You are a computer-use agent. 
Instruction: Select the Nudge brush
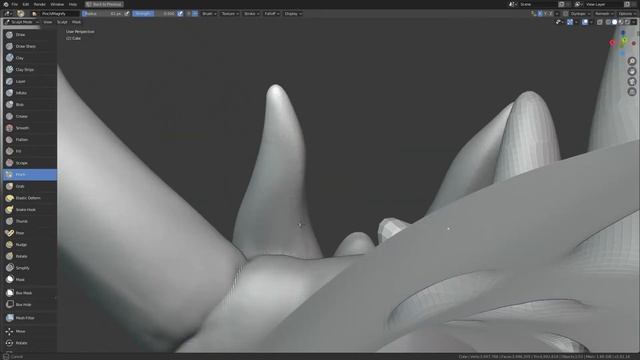click(x=29, y=244)
